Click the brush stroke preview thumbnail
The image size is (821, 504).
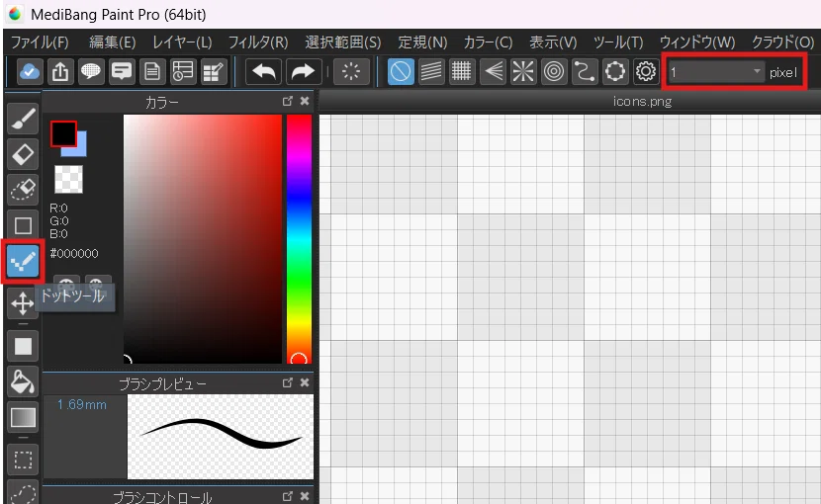click(x=221, y=437)
